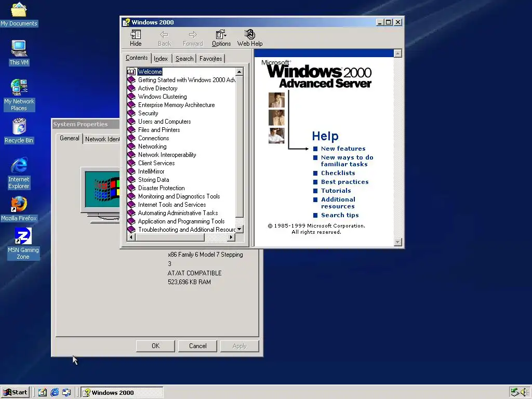The image size is (532, 399).
Task: Open the New features help link
Action: tap(343, 149)
